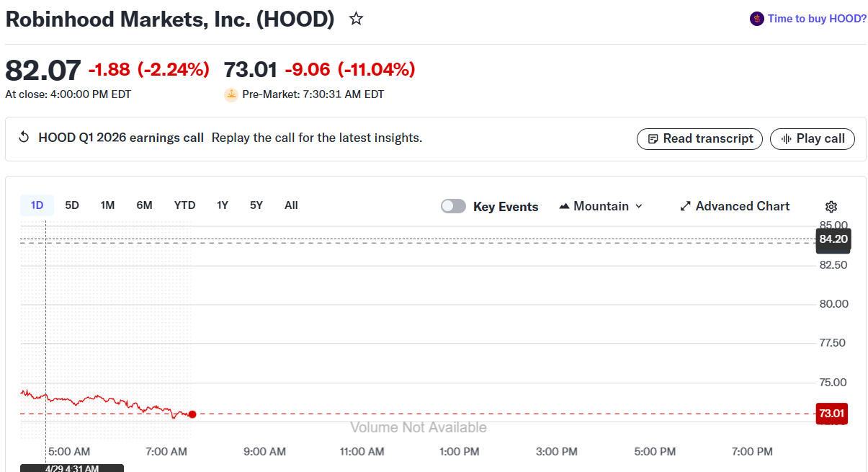The width and height of the screenshot is (868, 472).
Task: Select the 1Y chart range
Action: (223, 205)
